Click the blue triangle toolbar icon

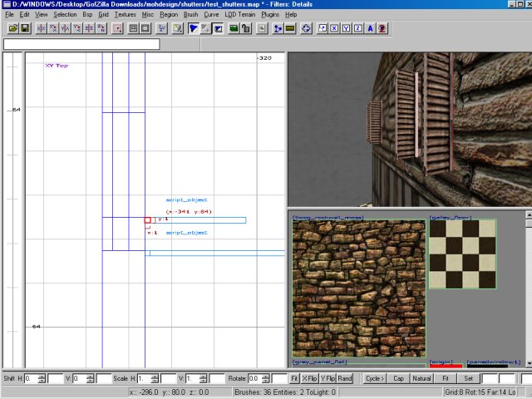193,28
